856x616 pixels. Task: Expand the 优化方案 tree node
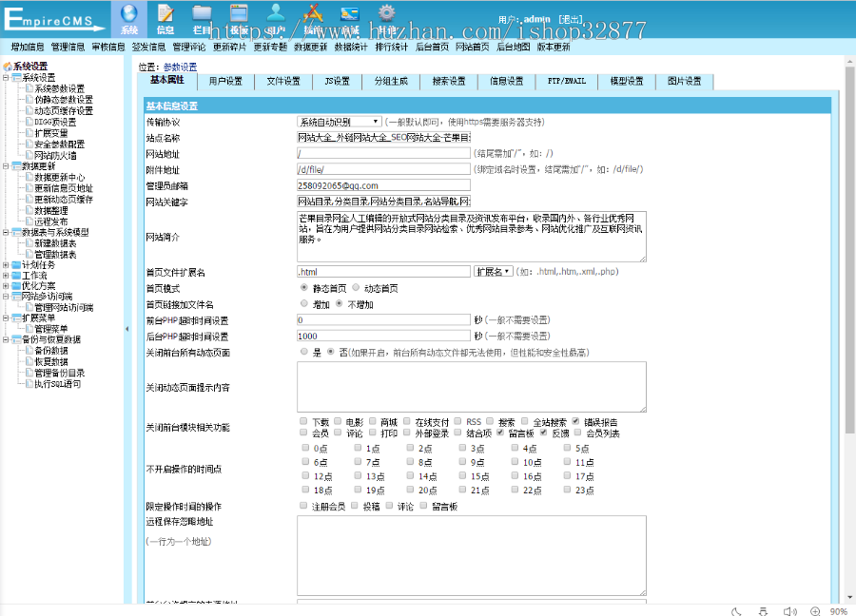[6, 285]
